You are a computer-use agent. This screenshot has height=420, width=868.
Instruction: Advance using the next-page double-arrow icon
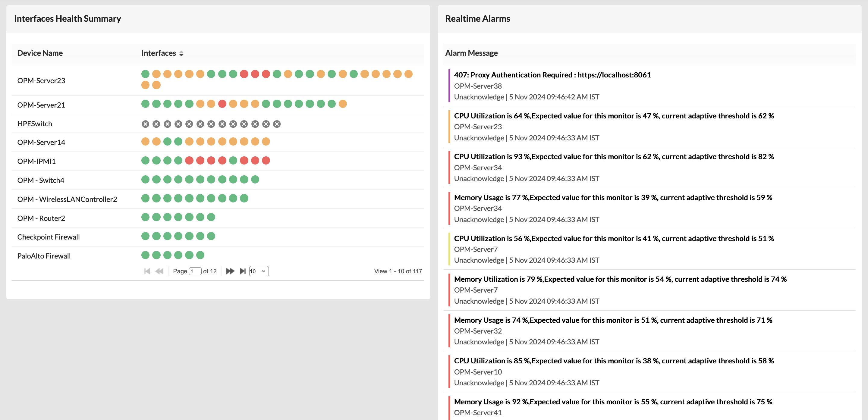pyautogui.click(x=231, y=271)
